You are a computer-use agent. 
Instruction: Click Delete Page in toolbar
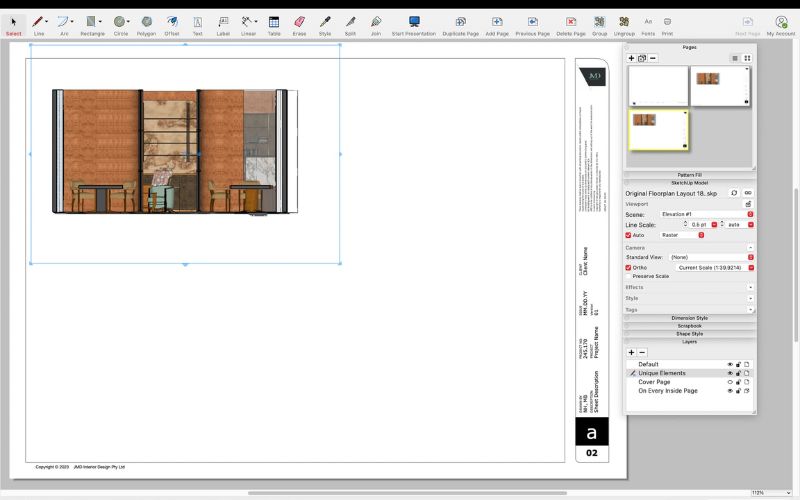click(571, 25)
